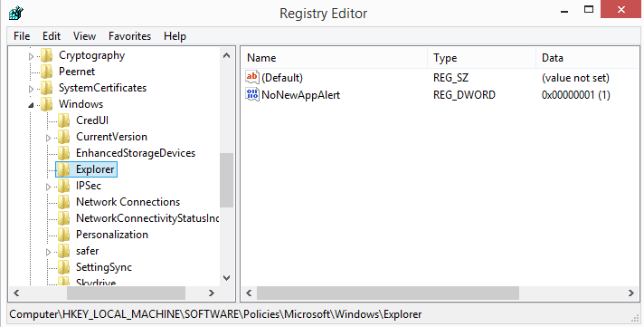
Task: Click the tree pane scroll up arrow
Action: coord(226,55)
